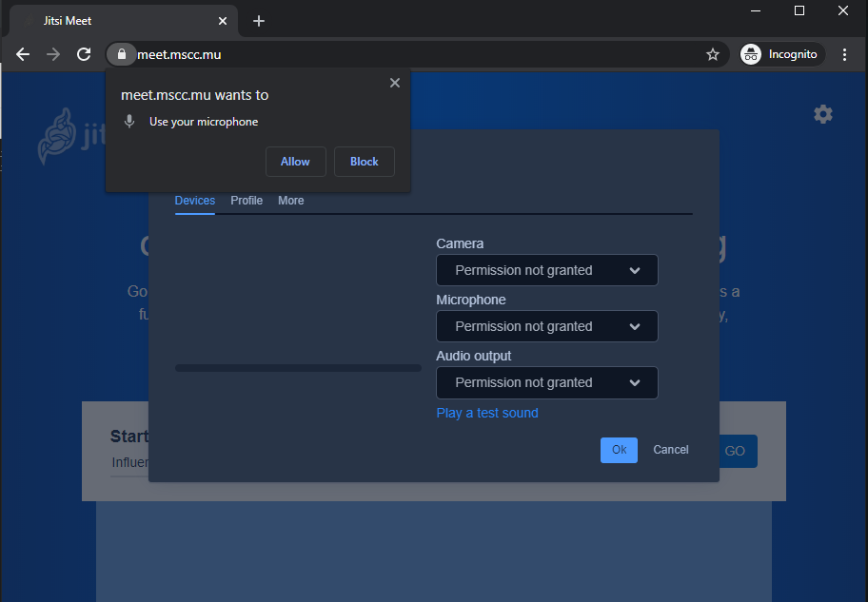Open the Camera device dropdown
Image resolution: width=868 pixels, height=602 pixels.
coord(546,270)
